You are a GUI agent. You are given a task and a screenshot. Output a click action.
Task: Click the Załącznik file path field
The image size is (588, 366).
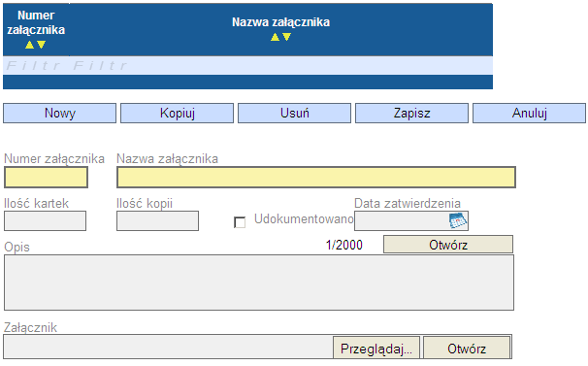pyautogui.click(x=169, y=347)
